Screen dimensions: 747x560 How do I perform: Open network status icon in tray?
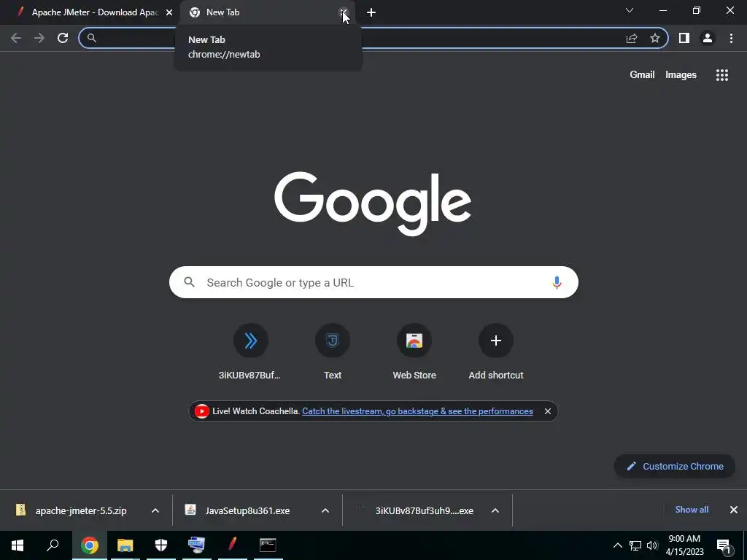click(x=635, y=545)
